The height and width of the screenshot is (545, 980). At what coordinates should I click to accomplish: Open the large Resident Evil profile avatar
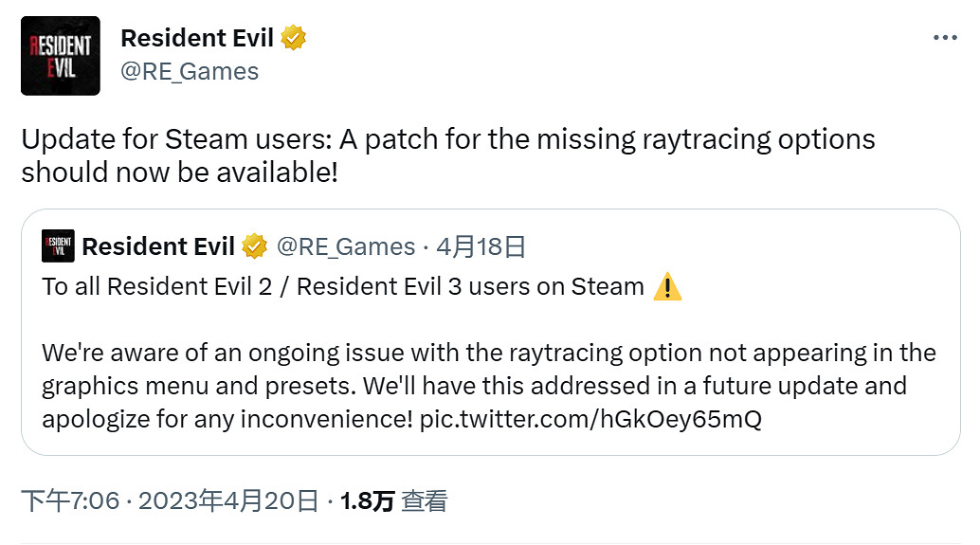pos(60,56)
